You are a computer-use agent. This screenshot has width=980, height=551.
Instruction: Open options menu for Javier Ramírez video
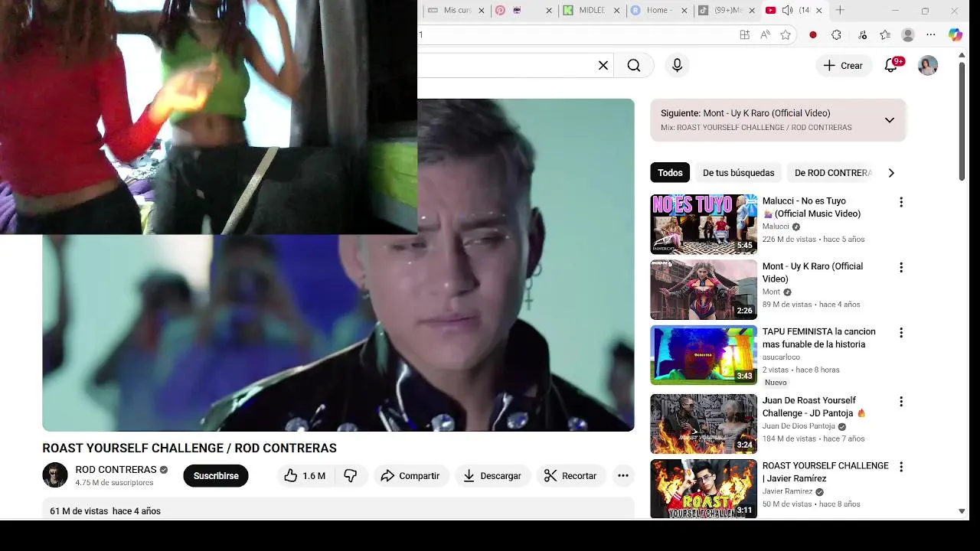pyautogui.click(x=901, y=467)
